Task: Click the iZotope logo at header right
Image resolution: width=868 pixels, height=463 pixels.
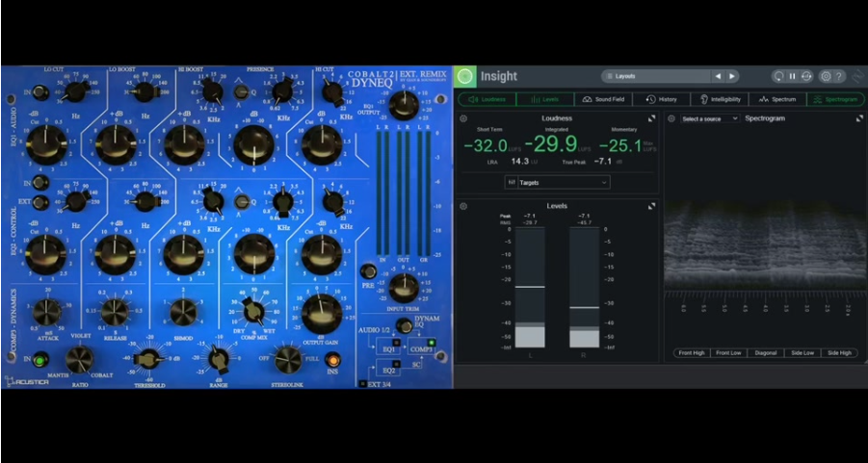Action: pos(858,76)
